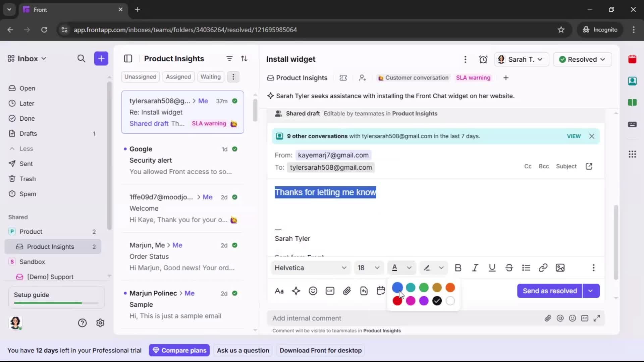
Task: Insert a GIF into the reply
Action: point(330,291)
